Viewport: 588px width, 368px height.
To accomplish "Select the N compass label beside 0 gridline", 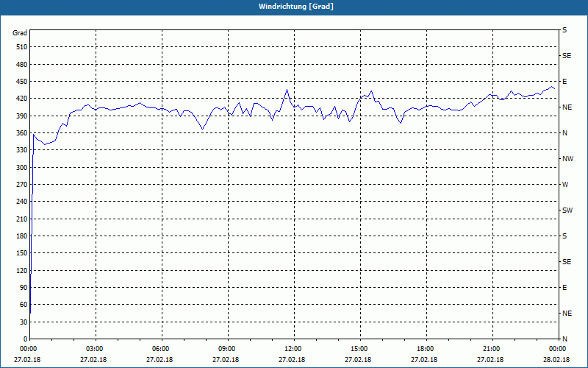I will (x=564, y=339).
